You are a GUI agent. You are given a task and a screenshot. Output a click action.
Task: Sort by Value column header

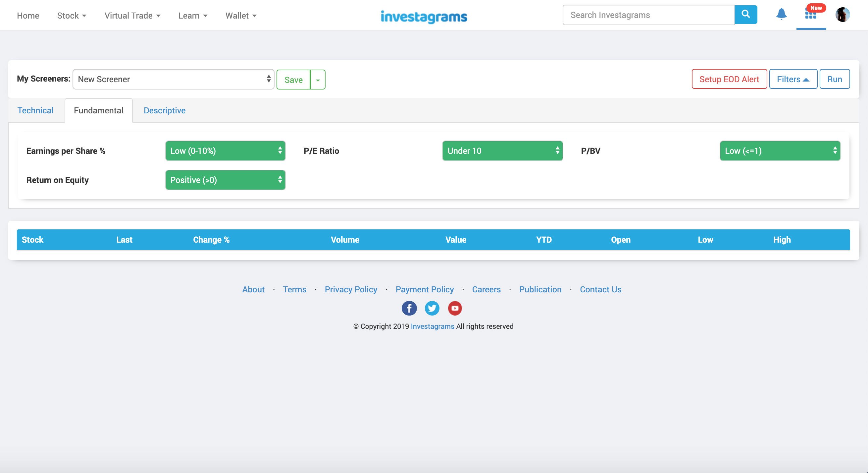tap(456, 240)
